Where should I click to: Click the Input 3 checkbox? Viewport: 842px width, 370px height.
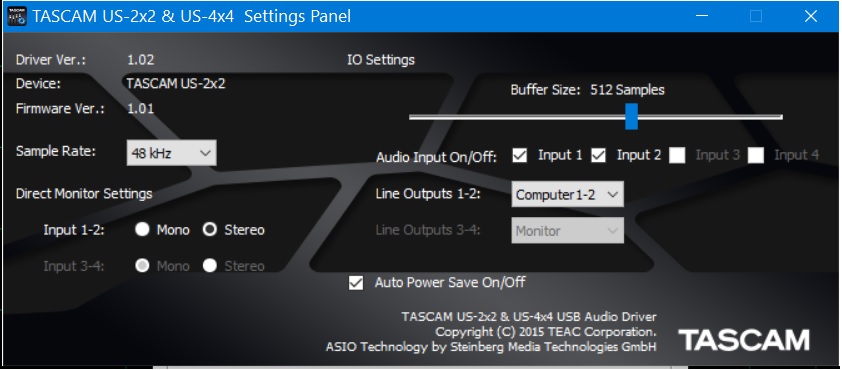[677, 156]
